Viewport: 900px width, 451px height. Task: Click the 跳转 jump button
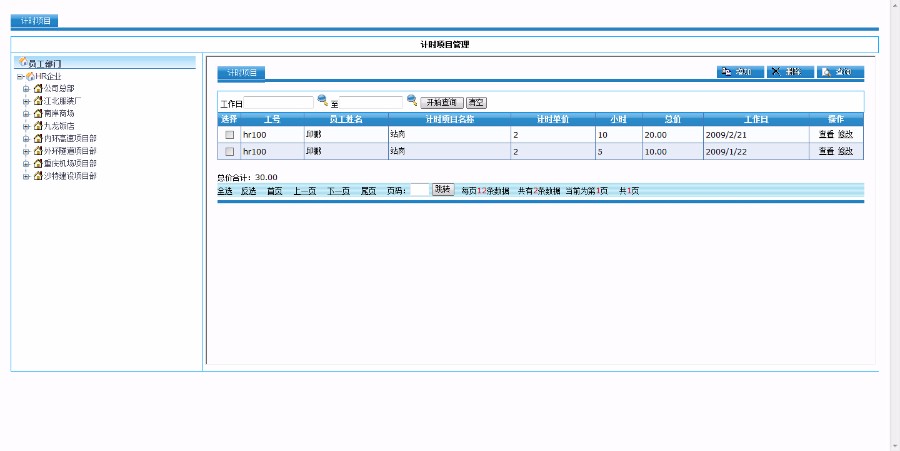point(443,189)
